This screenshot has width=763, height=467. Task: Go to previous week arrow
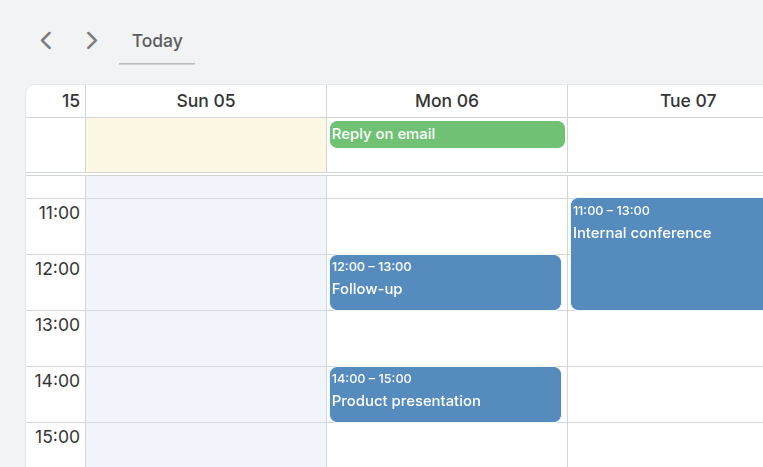click(x=46, y=40)
